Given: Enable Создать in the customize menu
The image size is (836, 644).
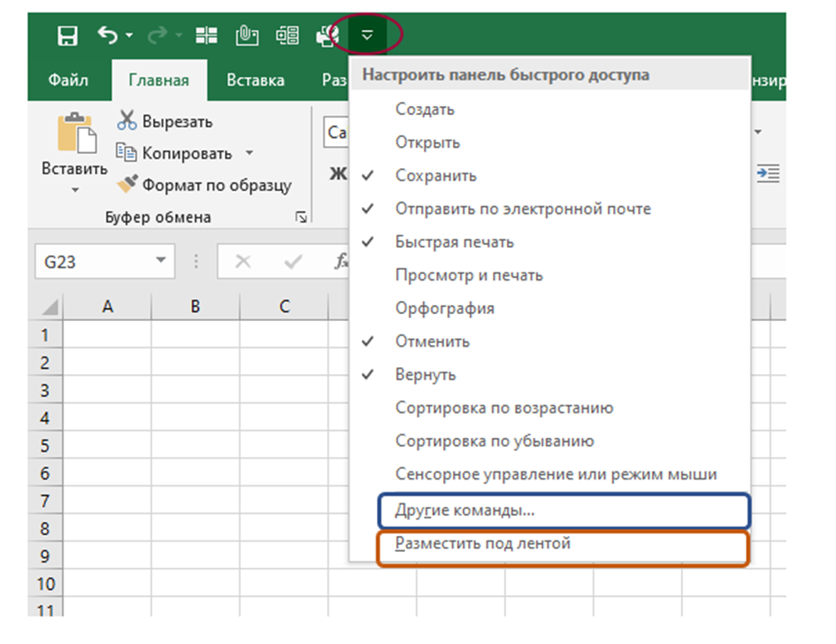Looking at the screenshot, I should click(550, 110).
